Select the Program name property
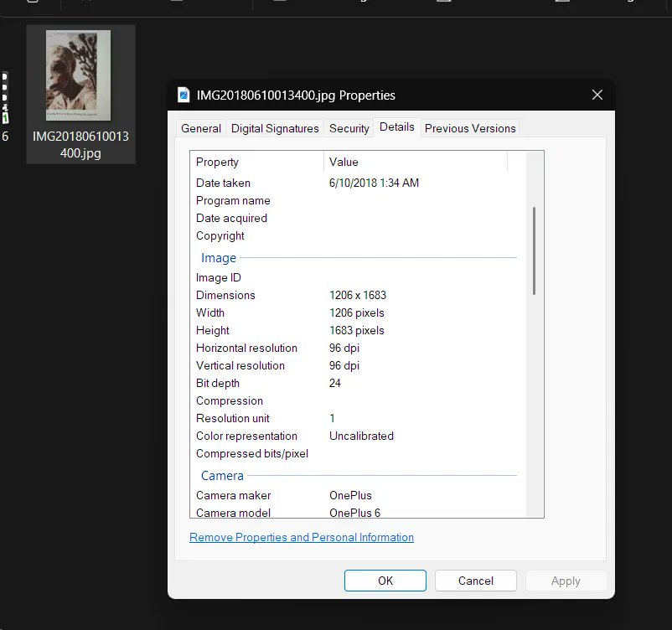Screen dimensions: 672x630 tap(233, 200)
